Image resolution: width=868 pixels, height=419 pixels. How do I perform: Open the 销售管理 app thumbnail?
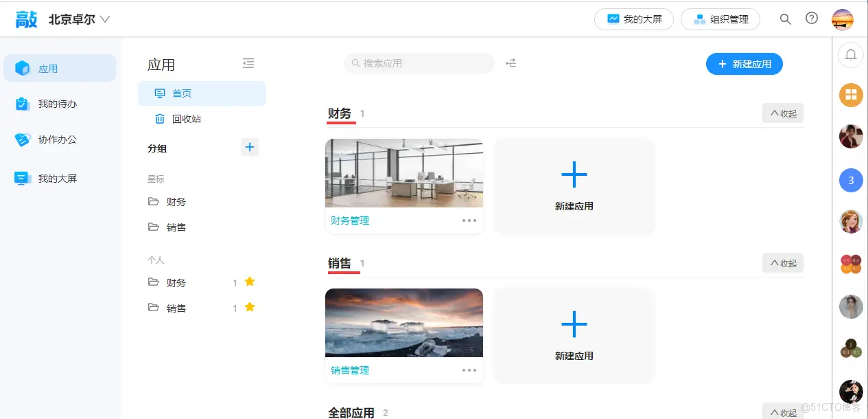pyautogui.click(x=404, y=323)
